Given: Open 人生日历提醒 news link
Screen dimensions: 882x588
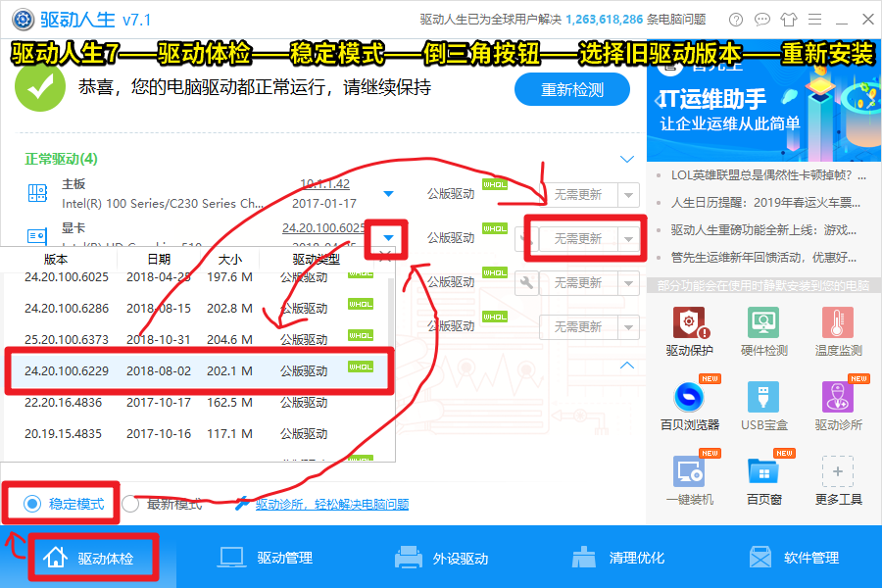Looking at the screenshot, I should pos(765,203).
